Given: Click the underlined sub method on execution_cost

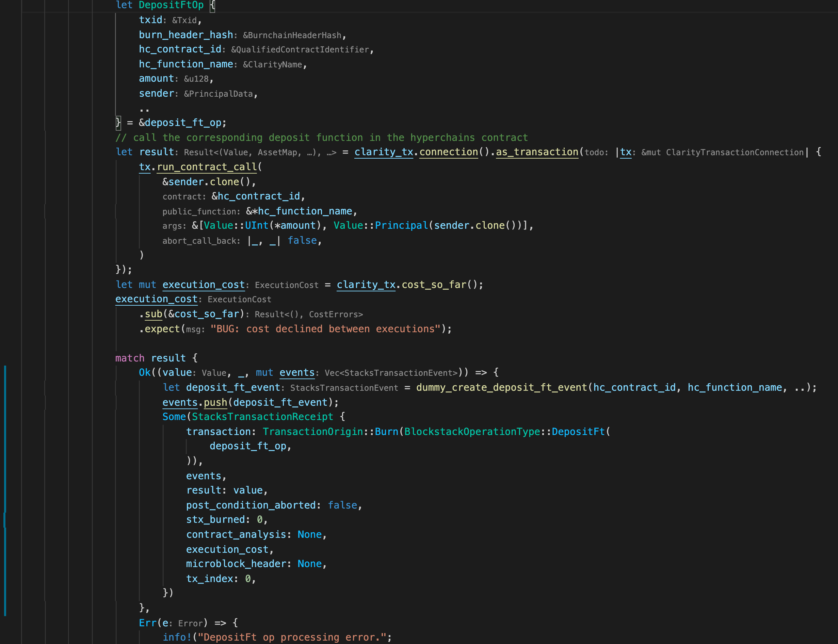Looking at the screenshot, I should 152,313.
